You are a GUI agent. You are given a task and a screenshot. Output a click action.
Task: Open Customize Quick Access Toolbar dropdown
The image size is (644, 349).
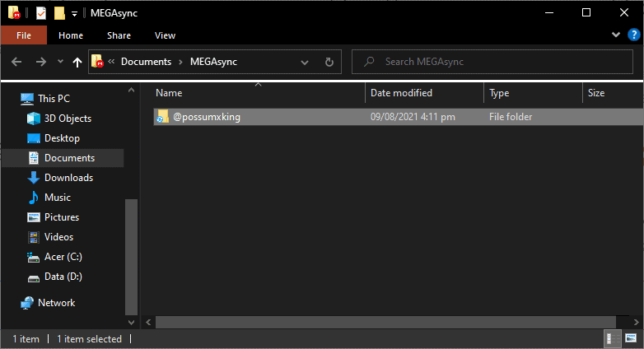tap(74, 14)
